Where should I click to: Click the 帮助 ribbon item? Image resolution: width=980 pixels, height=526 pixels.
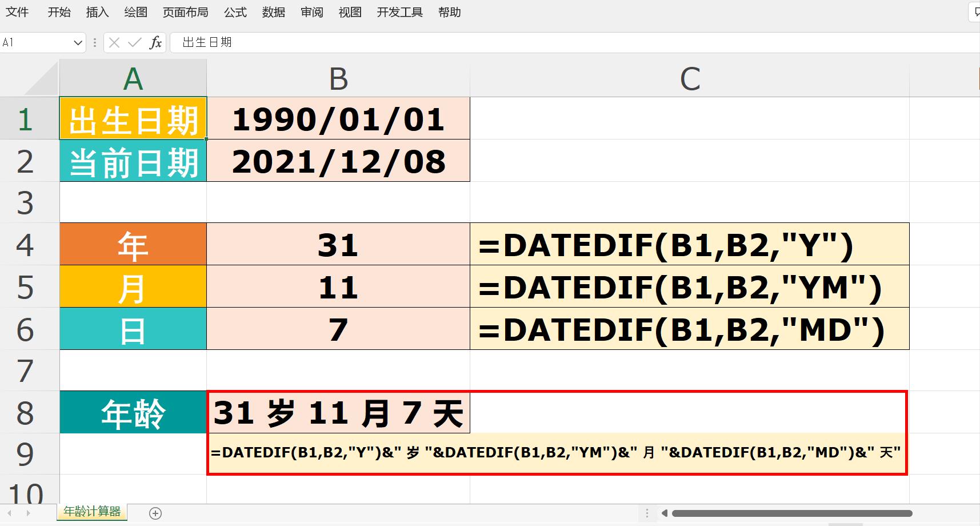click(x=449, y=12)
